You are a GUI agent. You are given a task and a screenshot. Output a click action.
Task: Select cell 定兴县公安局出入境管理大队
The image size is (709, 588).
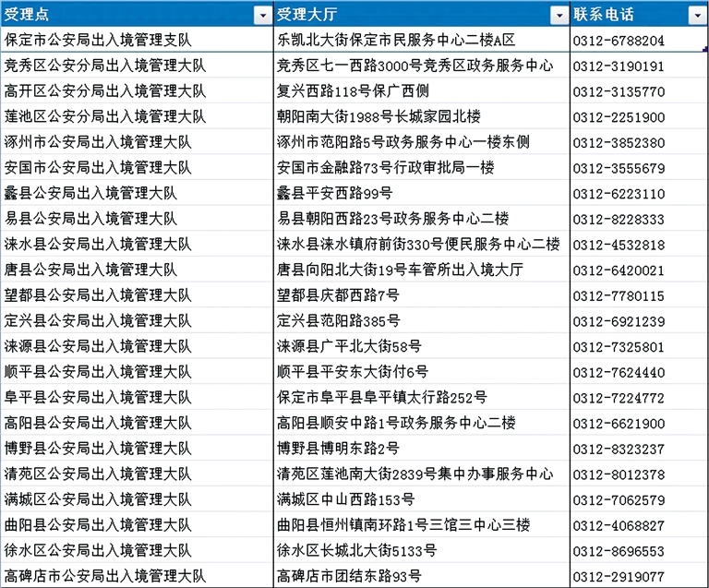point(137,321)
